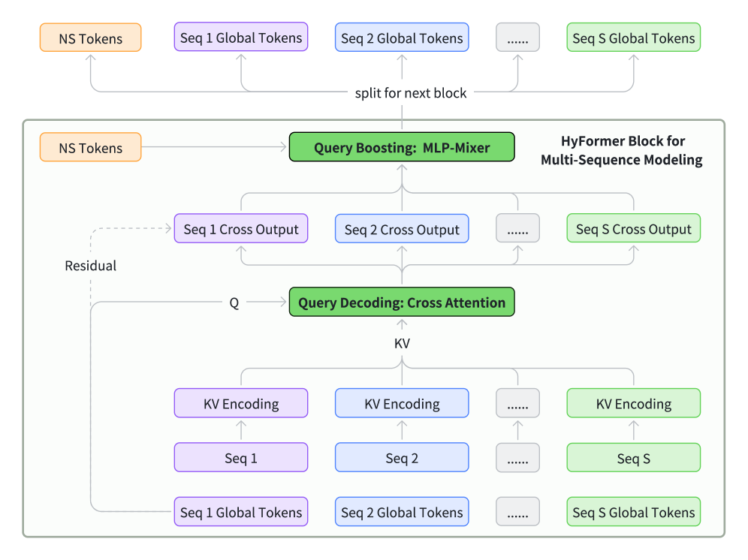Select the green Seq S sequence box
This screenshot has height=560, width=748.
[633, 457]
